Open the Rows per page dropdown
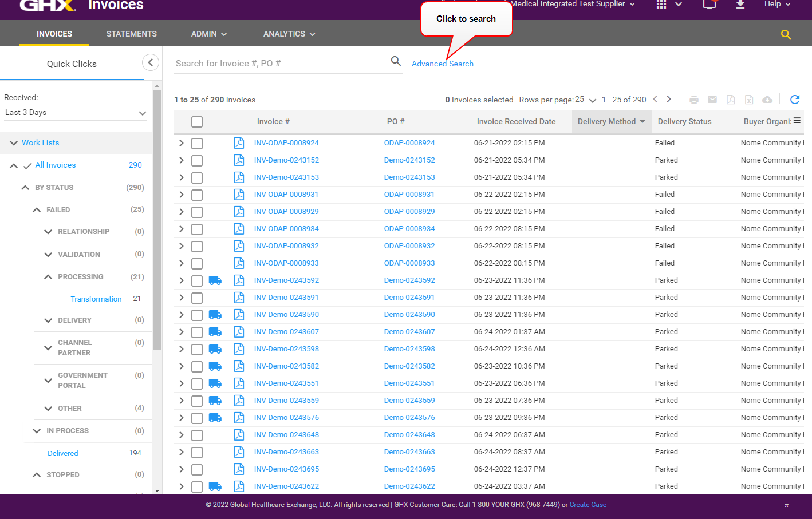Viewport: 812px width, 519px height. pyautogui.click(x=585, y=100)
